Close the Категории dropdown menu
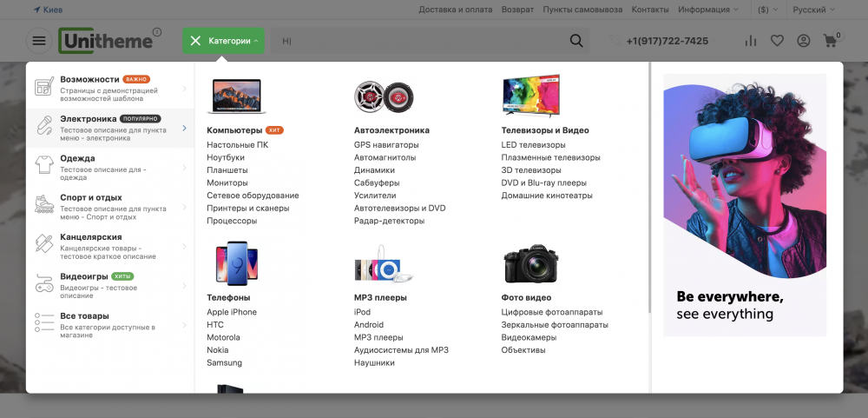Image resolution: width=868 pixels, height=418 pixels. (195, 41)
